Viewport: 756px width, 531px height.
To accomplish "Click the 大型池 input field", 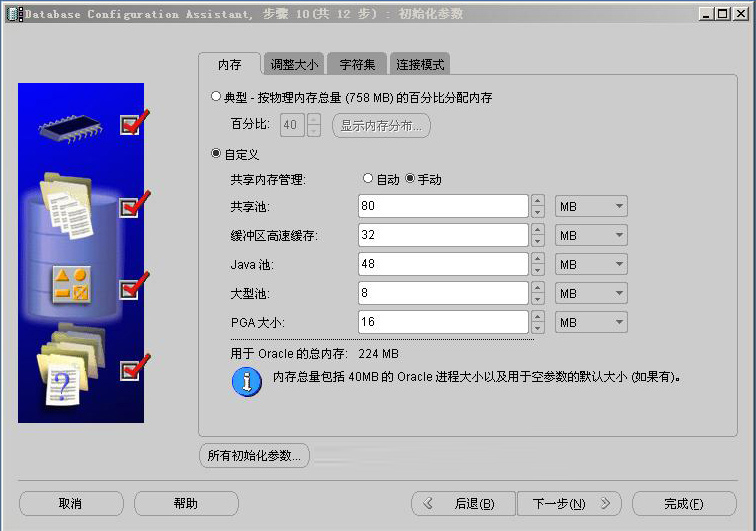I will coord(443,293).
